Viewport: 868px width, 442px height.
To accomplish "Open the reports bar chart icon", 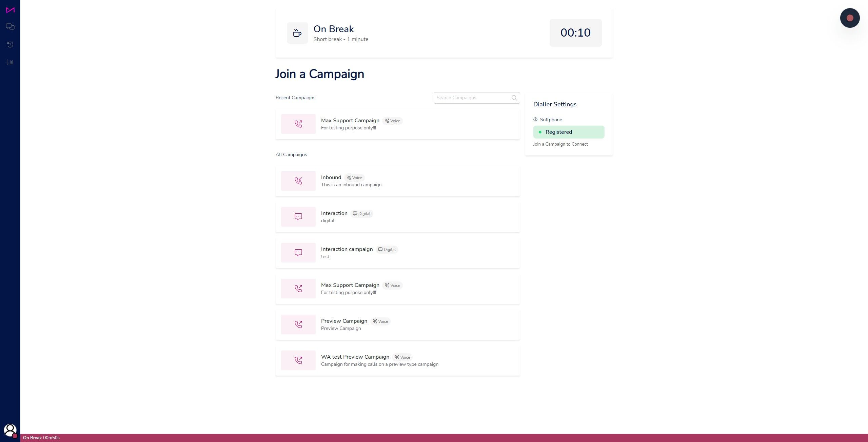I will click(10, 62).
